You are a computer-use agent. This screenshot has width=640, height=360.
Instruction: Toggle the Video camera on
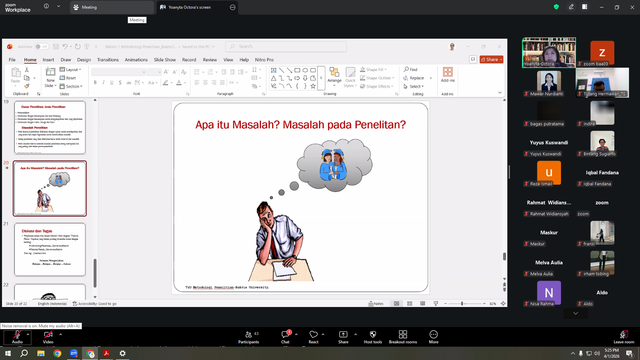[48, 337]
